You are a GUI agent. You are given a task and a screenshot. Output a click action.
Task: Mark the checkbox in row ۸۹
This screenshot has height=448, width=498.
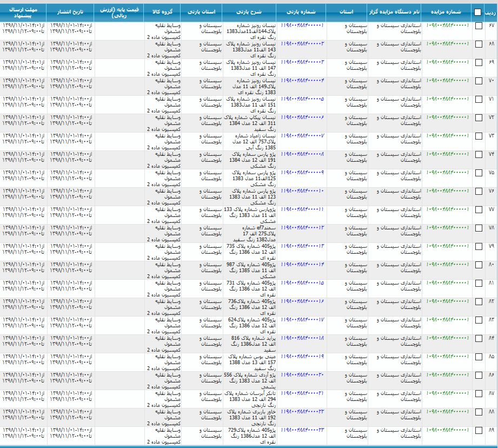tap(479, 431)
